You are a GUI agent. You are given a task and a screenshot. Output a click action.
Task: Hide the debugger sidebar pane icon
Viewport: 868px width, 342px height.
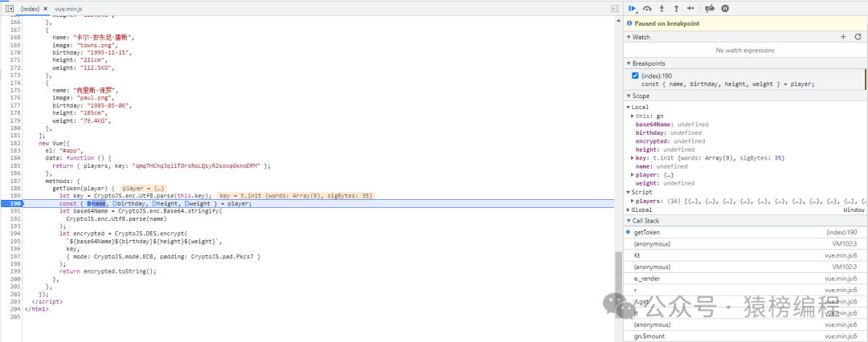(x=615, y=9)
